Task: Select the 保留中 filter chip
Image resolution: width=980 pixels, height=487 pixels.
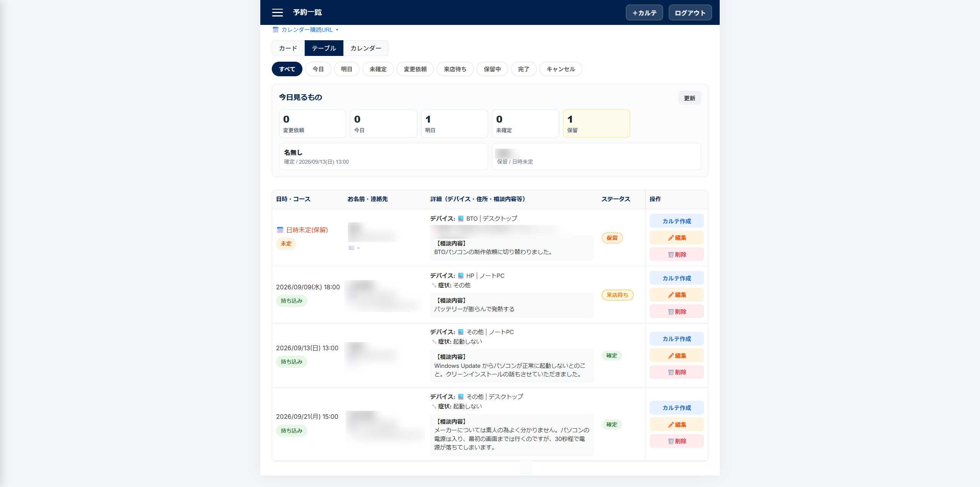Action: [492, 69]
